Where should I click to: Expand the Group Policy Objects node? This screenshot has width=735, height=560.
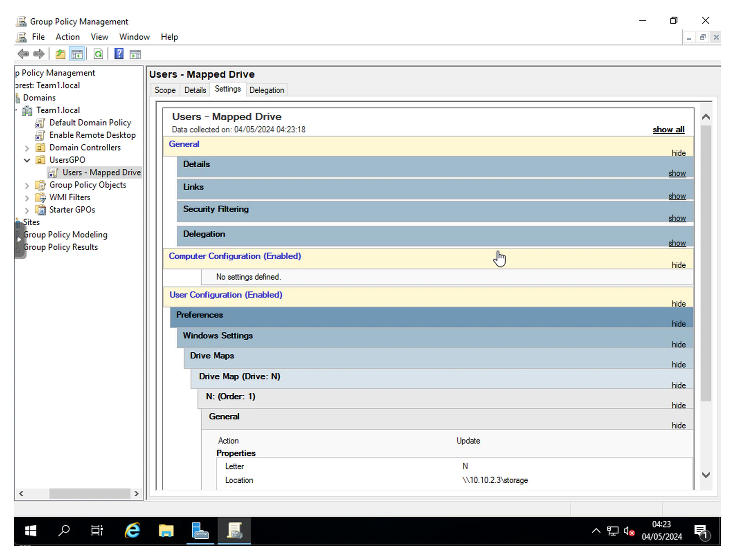pyautogui.click(x=27, y=186)
